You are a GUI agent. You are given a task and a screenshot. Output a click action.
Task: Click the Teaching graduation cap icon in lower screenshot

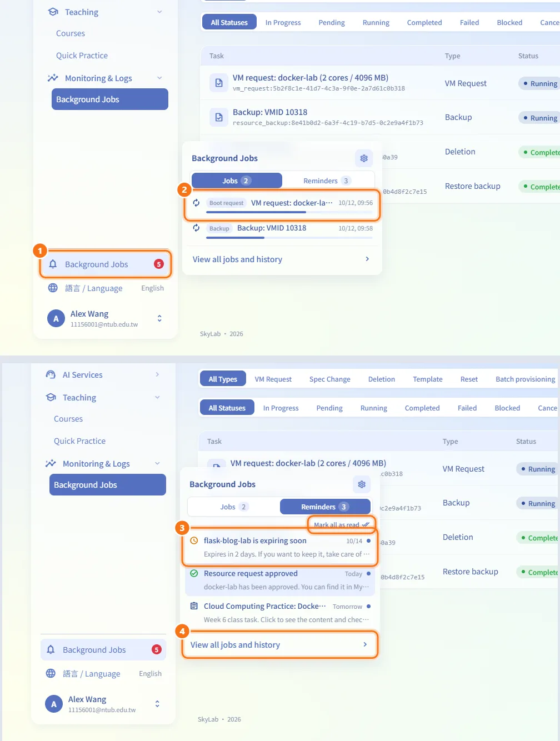[51, 397]
